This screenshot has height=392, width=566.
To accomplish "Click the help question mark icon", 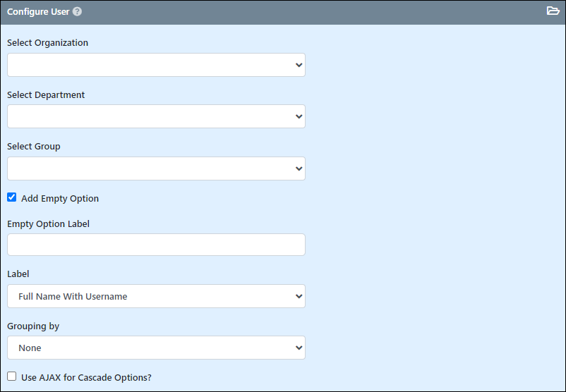I will (77, 11).
